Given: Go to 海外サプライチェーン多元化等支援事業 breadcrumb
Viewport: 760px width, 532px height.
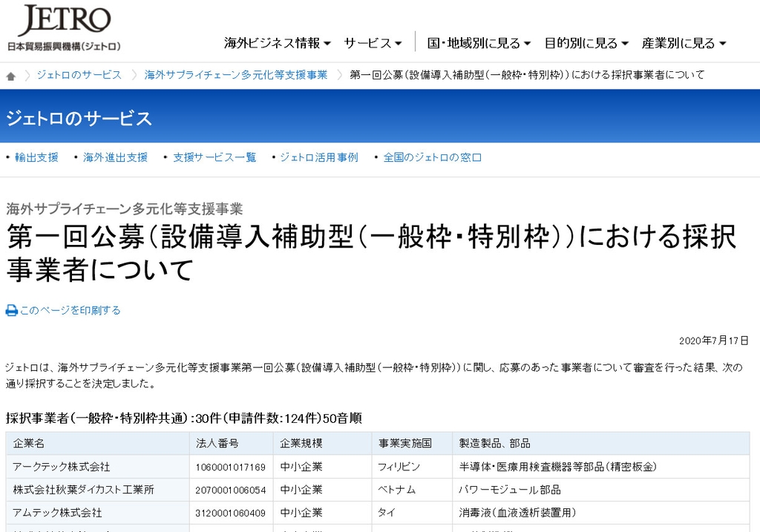Looking at the screenshot, I should coord(236,75).
